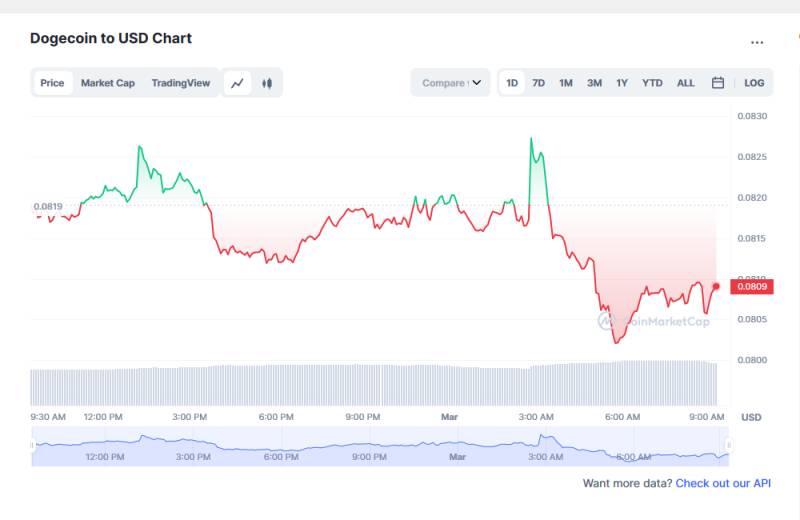800x520 pixels.
Task: Click the Mar date label on main axis
Action: coord(449,417)
